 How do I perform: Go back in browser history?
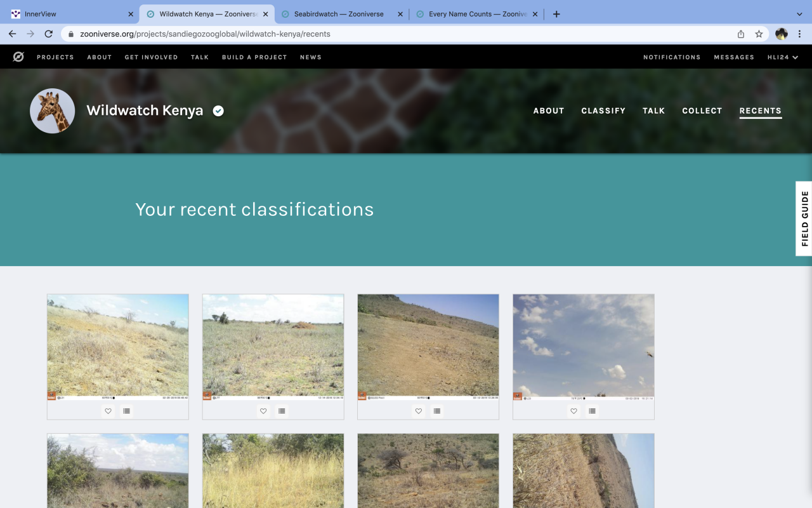tap(13, 34)
